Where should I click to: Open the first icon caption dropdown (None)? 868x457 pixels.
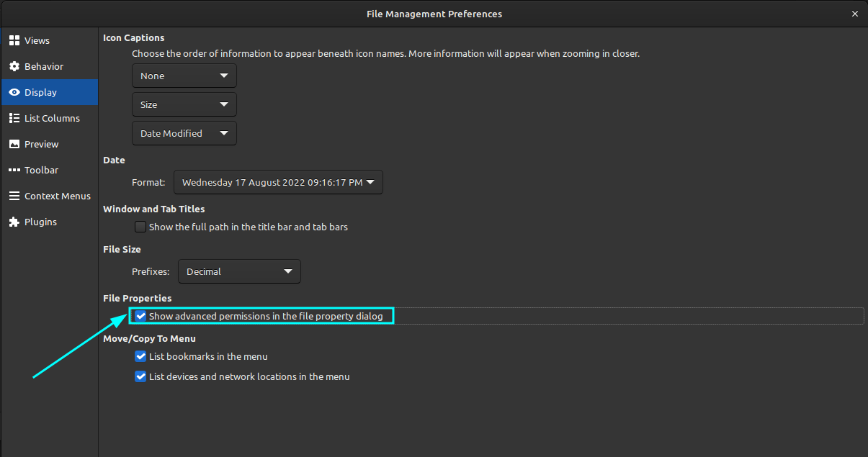tap(184, 76)
